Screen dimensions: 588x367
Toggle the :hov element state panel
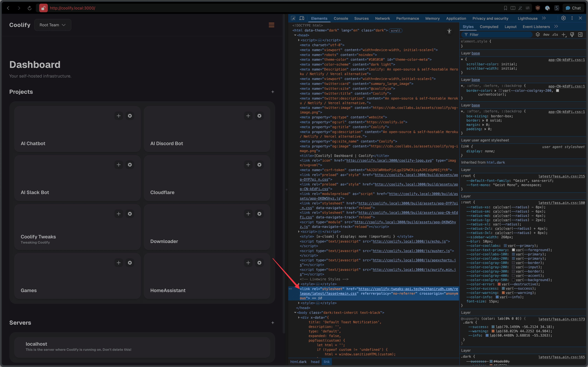pos(546,35)
